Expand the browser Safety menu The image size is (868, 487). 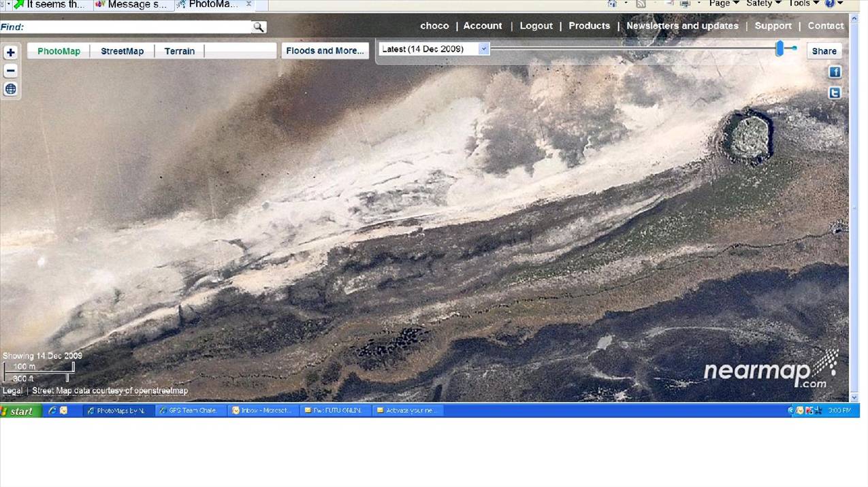click(763, 4)
